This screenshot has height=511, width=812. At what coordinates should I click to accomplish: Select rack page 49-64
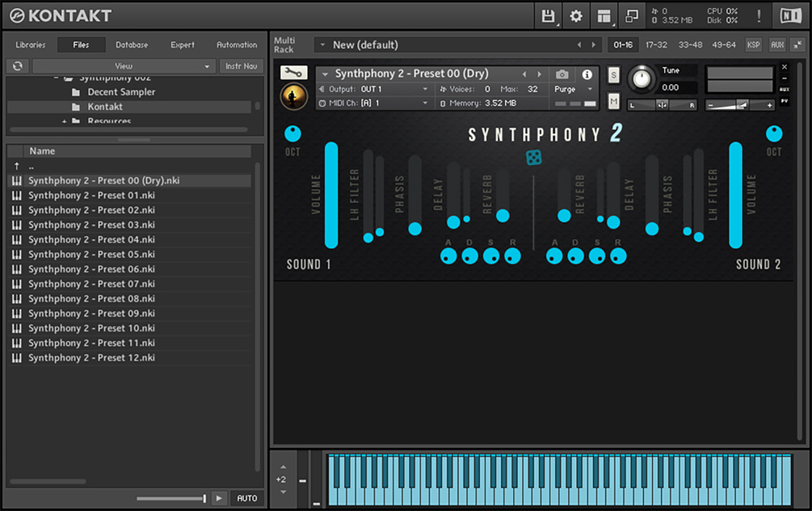click(x=724, y=45)
